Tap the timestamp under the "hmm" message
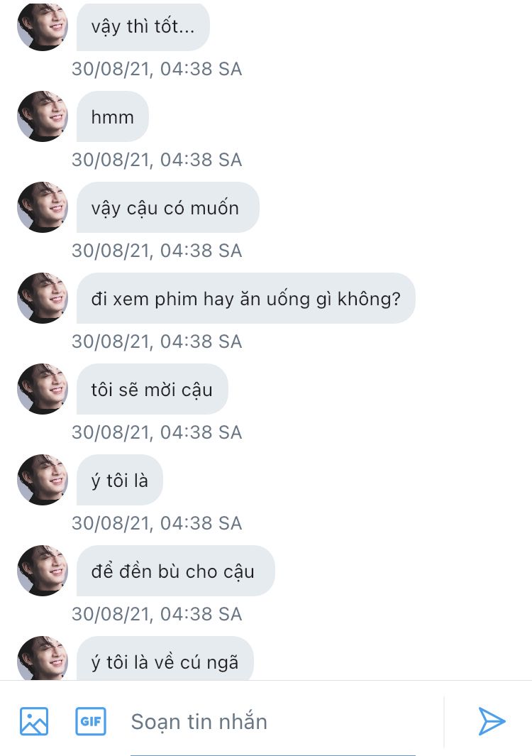Screen dimensions: 532x756 point(157,160)
